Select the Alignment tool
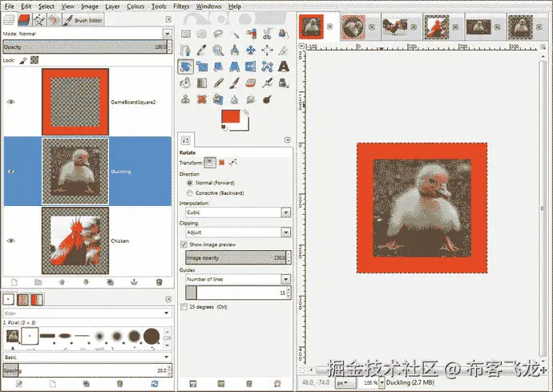The width and height of the screenshot is (553, 392). pos(268,51)
